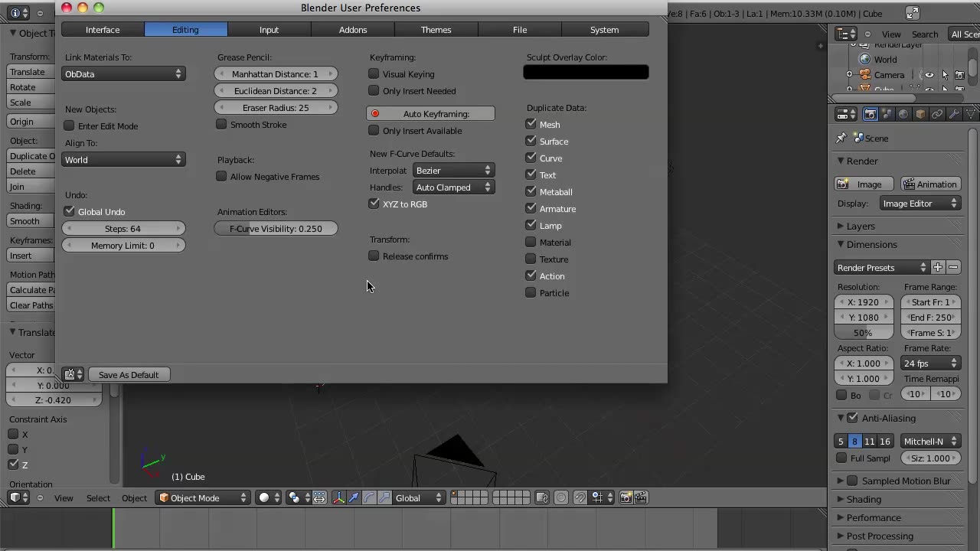This screenshot has width=980, height=551.
Task: Open Link Materials To ObData dropdown
Action: coord(124,74)
